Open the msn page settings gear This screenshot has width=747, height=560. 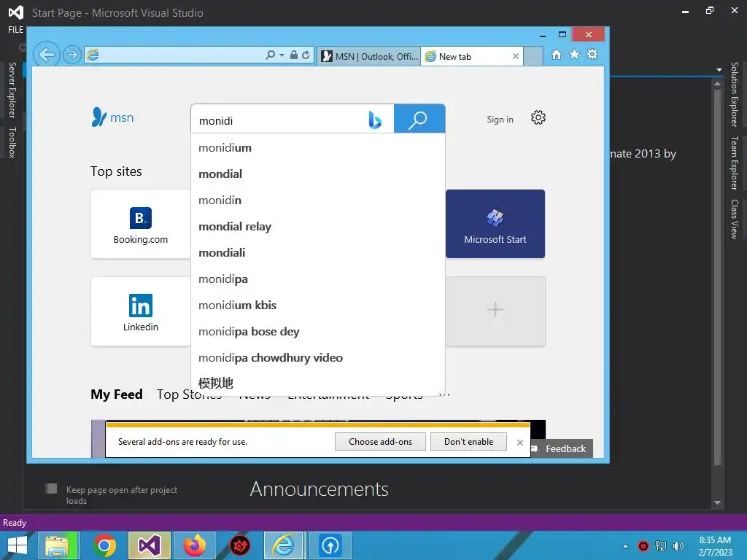(538, 117)
